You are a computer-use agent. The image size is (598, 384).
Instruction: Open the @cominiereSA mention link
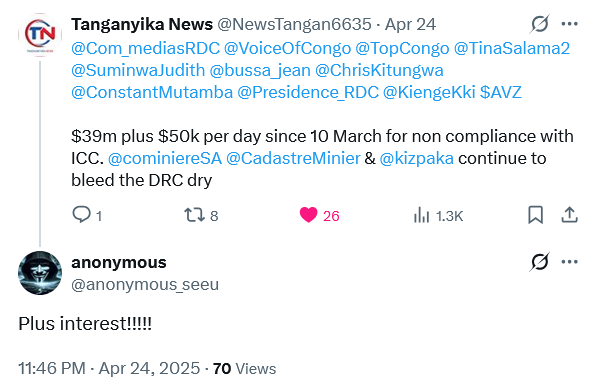click(x=165, y=159)
